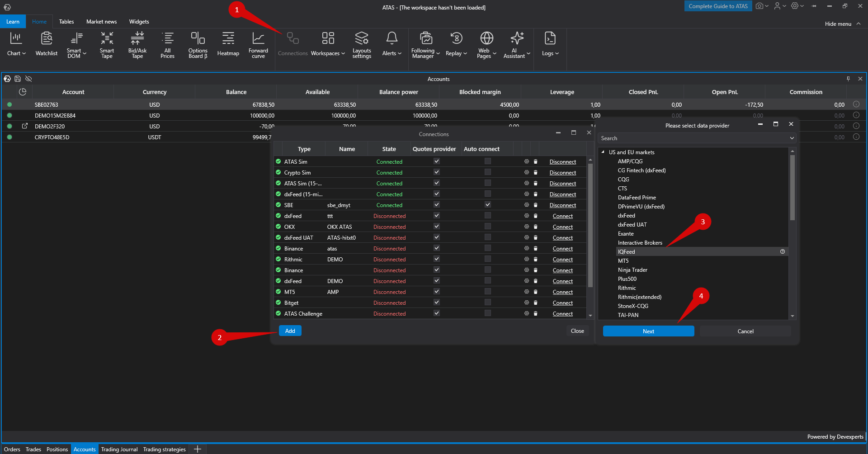Delete the OKX connection
This screenshot has height=454, width=868.
[x=536, y=227]
